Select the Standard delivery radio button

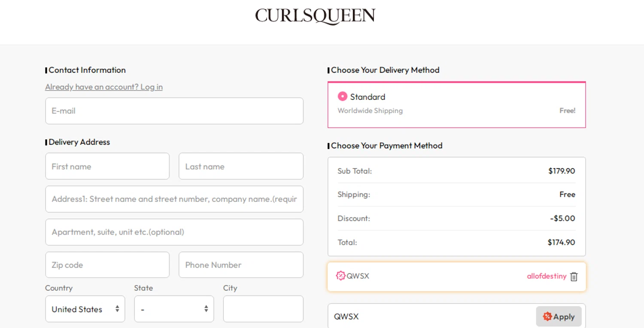(x=342, y=96)
